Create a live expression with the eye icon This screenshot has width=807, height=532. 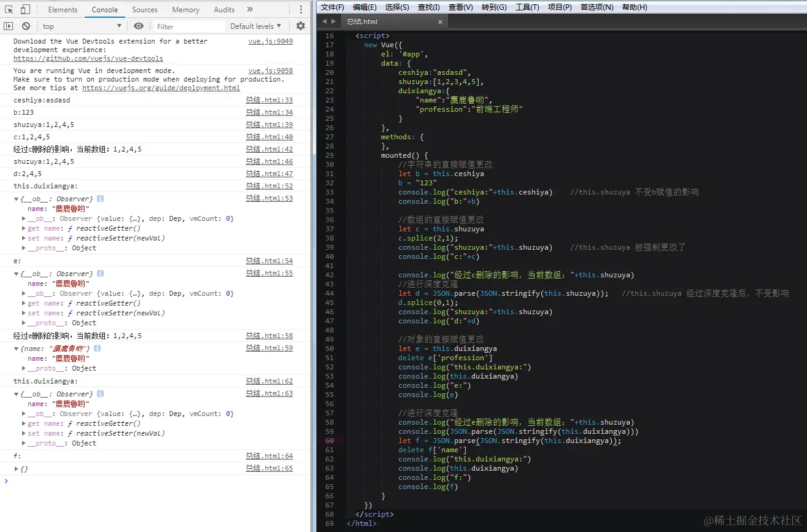(x=139, y=26)
